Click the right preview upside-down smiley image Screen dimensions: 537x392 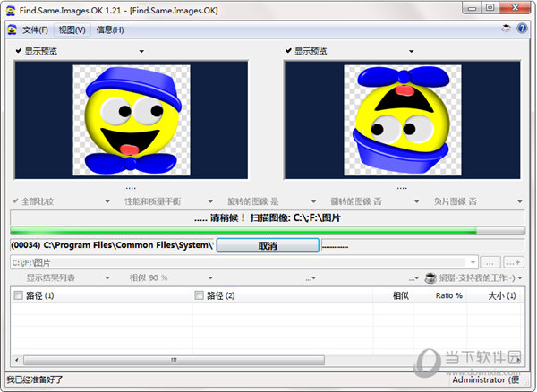tap(403, 120)
